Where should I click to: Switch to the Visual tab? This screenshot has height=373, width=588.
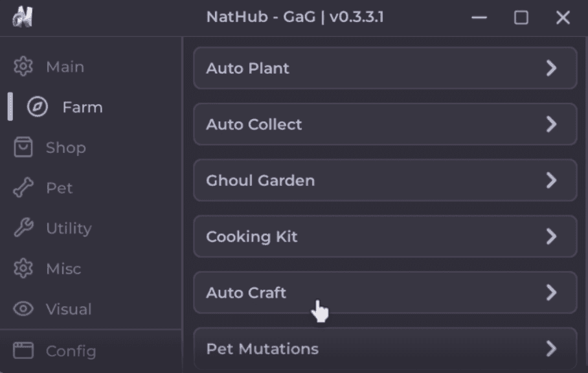point(68,309)
